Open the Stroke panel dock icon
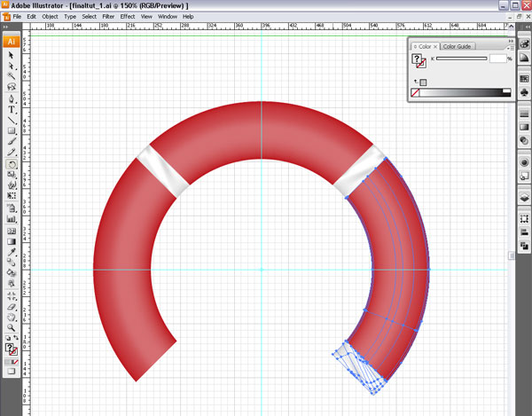 coord(524,114)
